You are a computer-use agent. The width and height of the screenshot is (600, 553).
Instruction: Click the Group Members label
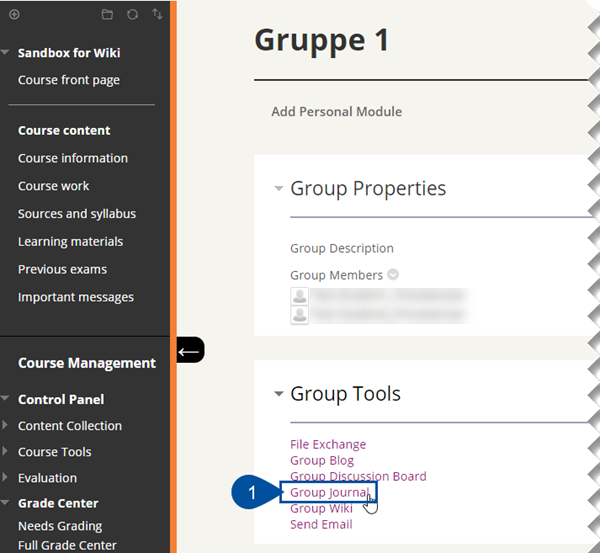point(336,275)
